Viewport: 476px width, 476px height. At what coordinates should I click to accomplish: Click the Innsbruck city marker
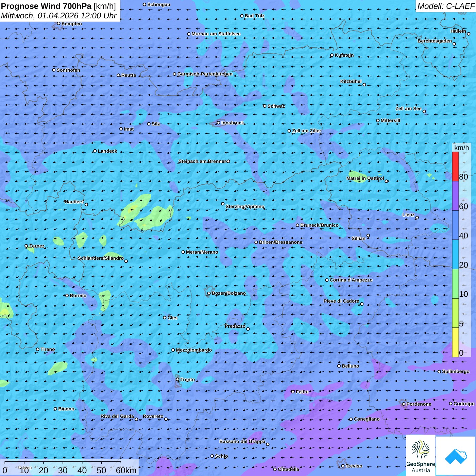coord(219,123)
